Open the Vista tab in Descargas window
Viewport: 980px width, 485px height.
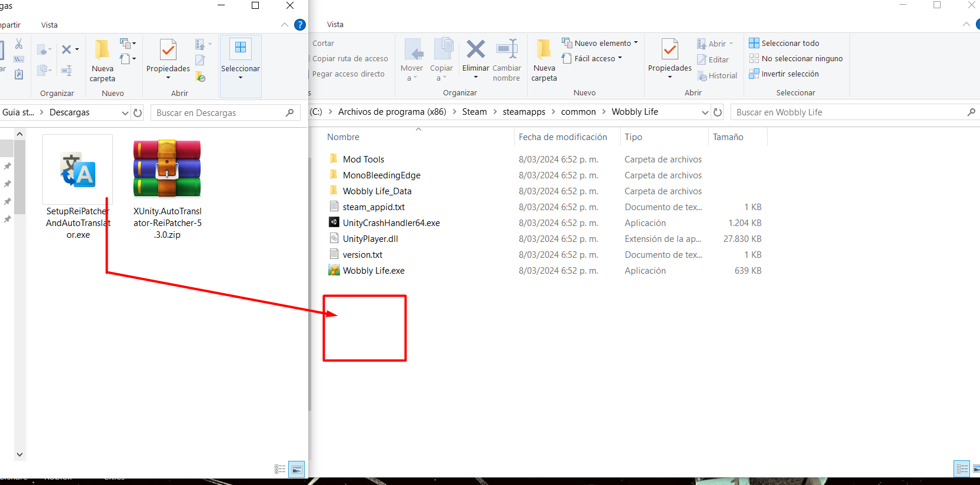pos(49,25)
